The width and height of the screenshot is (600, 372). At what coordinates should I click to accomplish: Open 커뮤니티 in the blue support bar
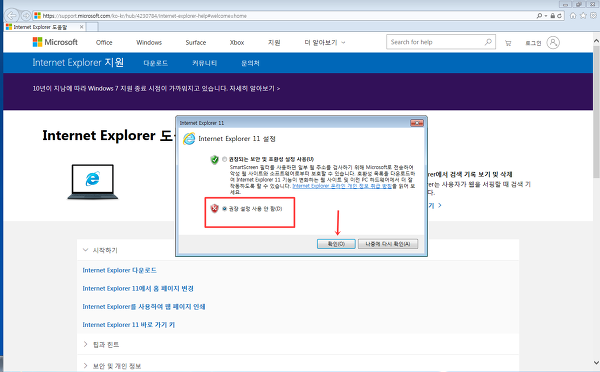coord(204,63)
